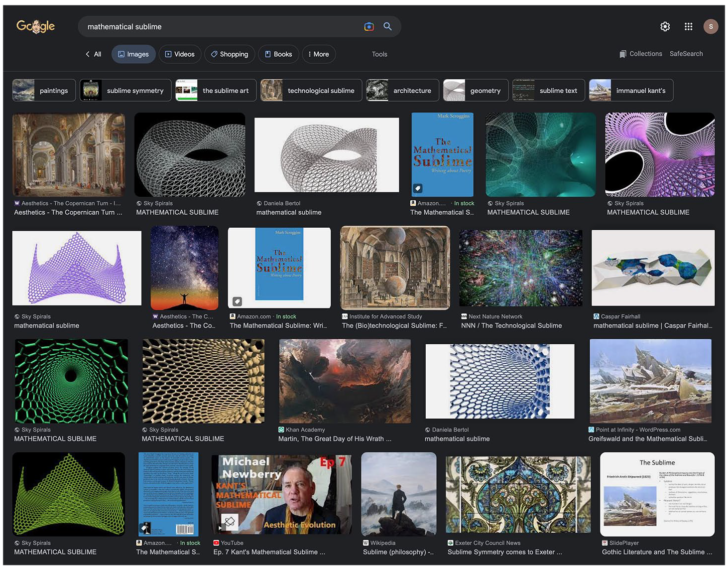Go back to All results
This screenshot has width=728, height=568.
tap(94, 54)
